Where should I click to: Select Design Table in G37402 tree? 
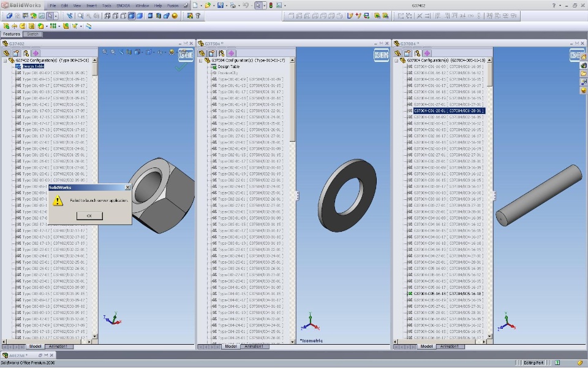point(33,66)
